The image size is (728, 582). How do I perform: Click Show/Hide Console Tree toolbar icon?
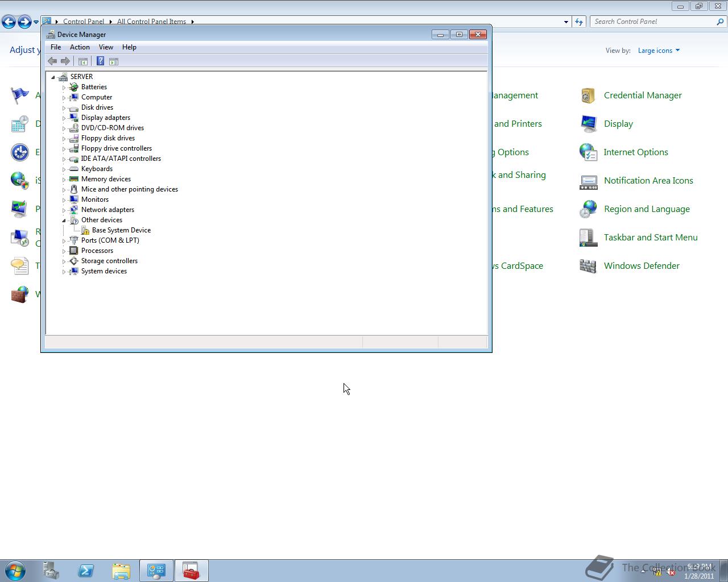(82, 61)
